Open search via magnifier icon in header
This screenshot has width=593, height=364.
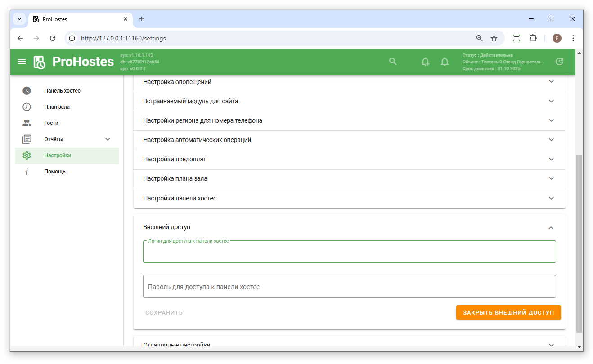pyautogui.click(x=393, y=62)
